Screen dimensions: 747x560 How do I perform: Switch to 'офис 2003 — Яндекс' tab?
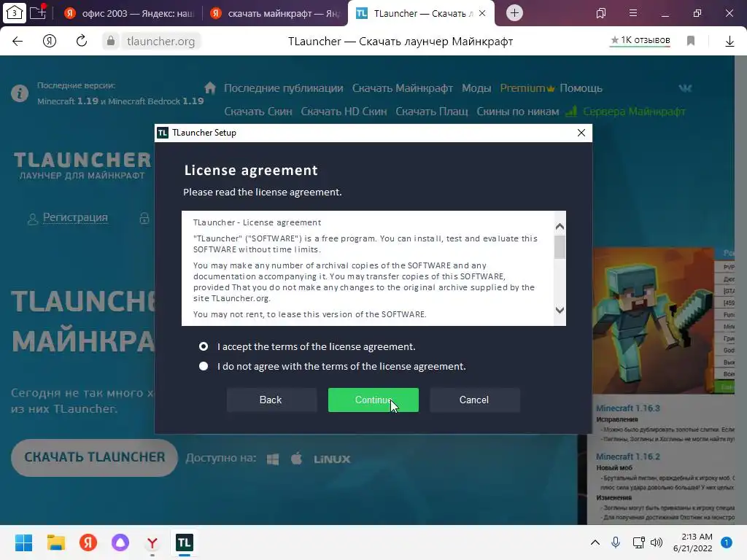click(x=128, y=13)
